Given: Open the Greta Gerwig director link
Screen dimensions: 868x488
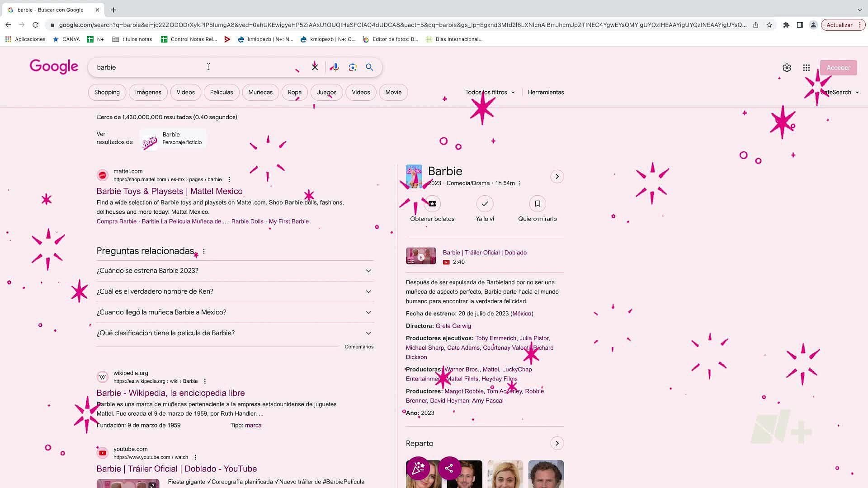Looking at the screenshot, I should pyautogui.click(x=453, y=326).
